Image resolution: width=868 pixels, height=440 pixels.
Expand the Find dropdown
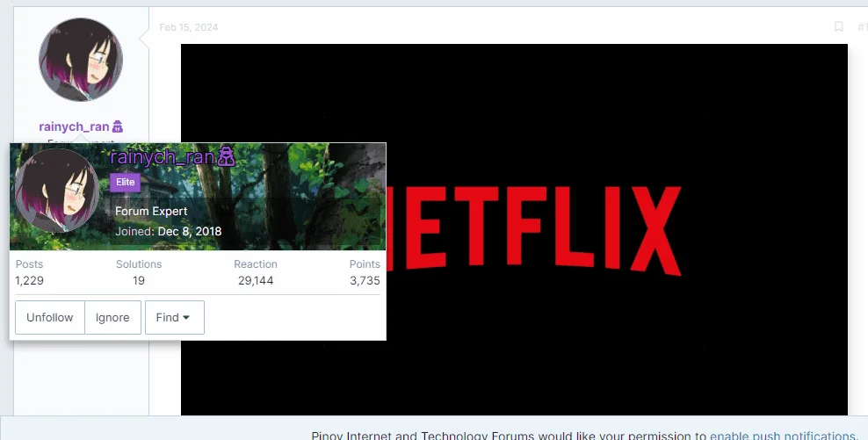pos(174,318)
